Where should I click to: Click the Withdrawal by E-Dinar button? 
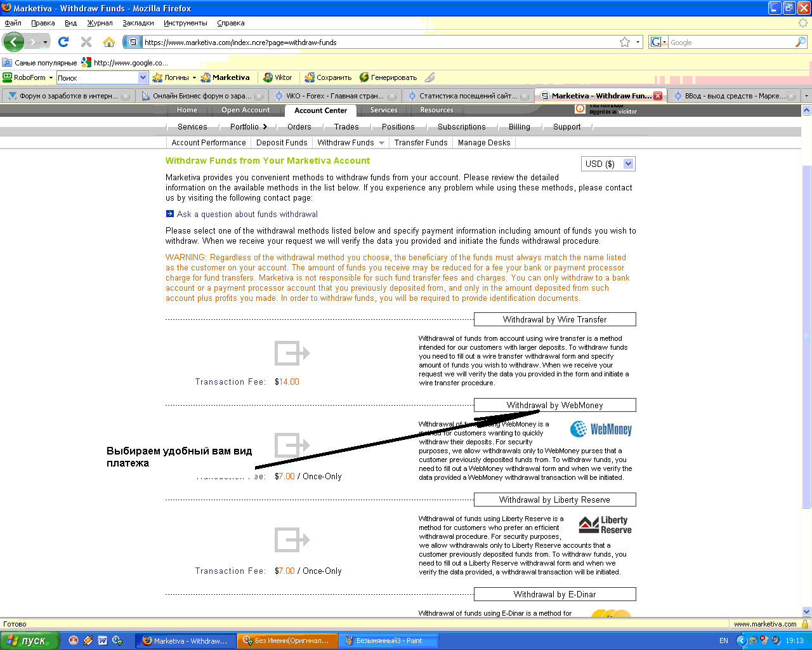pos(554,594)
